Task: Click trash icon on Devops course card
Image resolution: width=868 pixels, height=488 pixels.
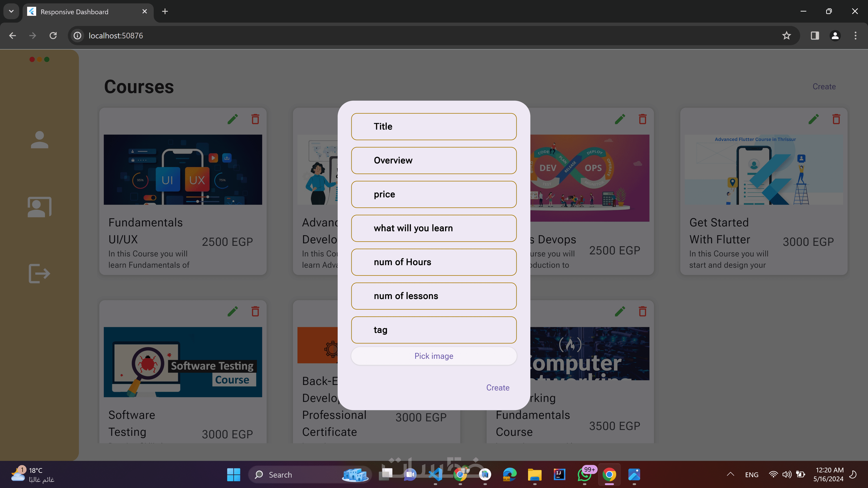Action: [x=643, y=119]
